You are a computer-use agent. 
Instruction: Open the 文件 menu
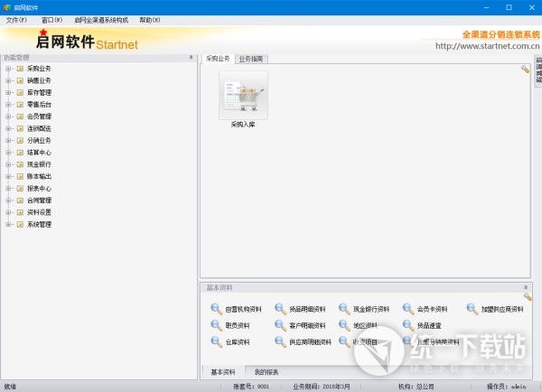pos(16,19)
